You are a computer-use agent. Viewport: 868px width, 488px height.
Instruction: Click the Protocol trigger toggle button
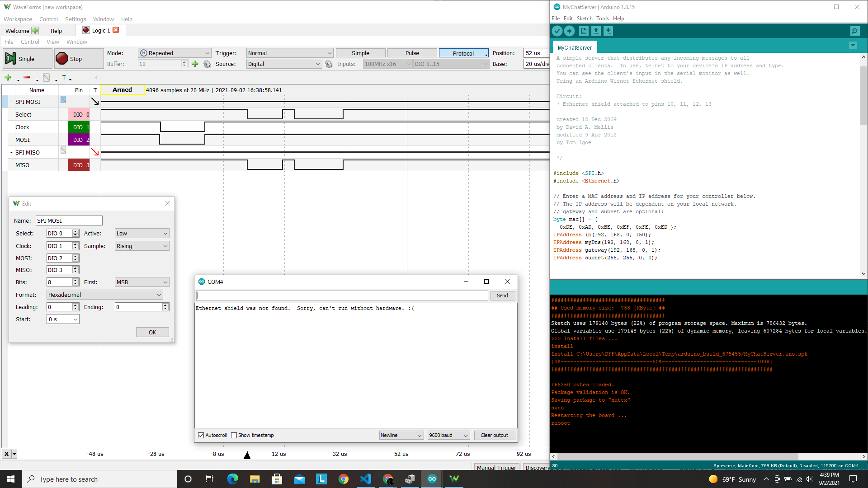coord(463,53)
